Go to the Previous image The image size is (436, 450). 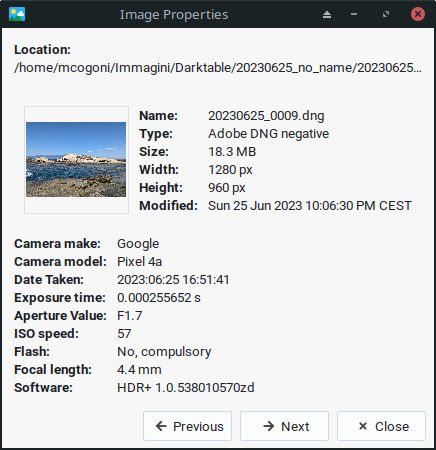pyautogui.click(x=187, y=426)
